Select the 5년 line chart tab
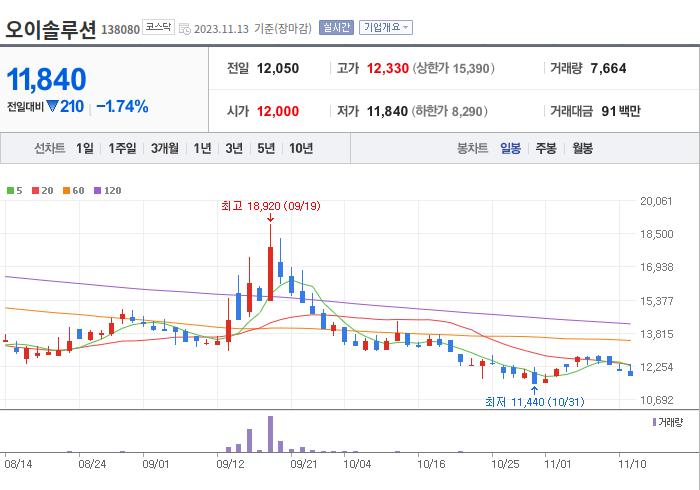Image resolution: width=700 pixels, height=490 pixels. 266,148
